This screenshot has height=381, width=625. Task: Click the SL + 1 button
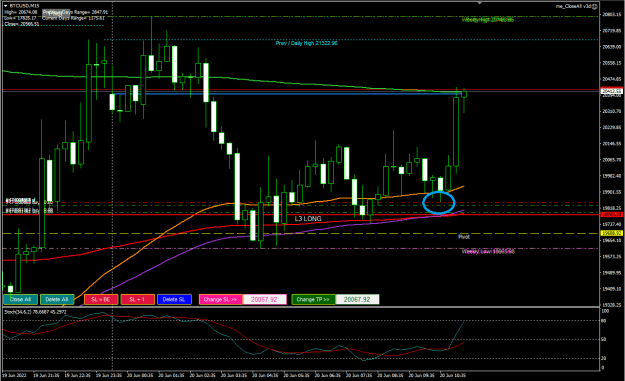pyautogui.click(x=138, y=299)
